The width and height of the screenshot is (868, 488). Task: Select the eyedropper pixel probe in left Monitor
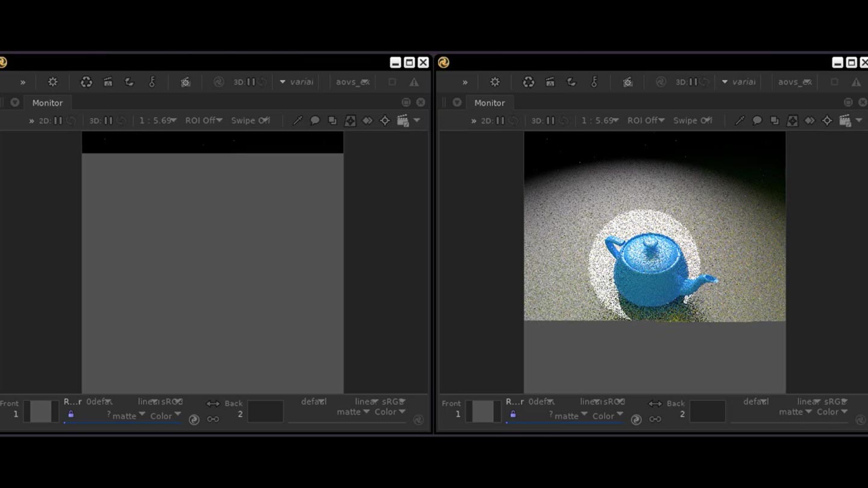pos(298,120)
